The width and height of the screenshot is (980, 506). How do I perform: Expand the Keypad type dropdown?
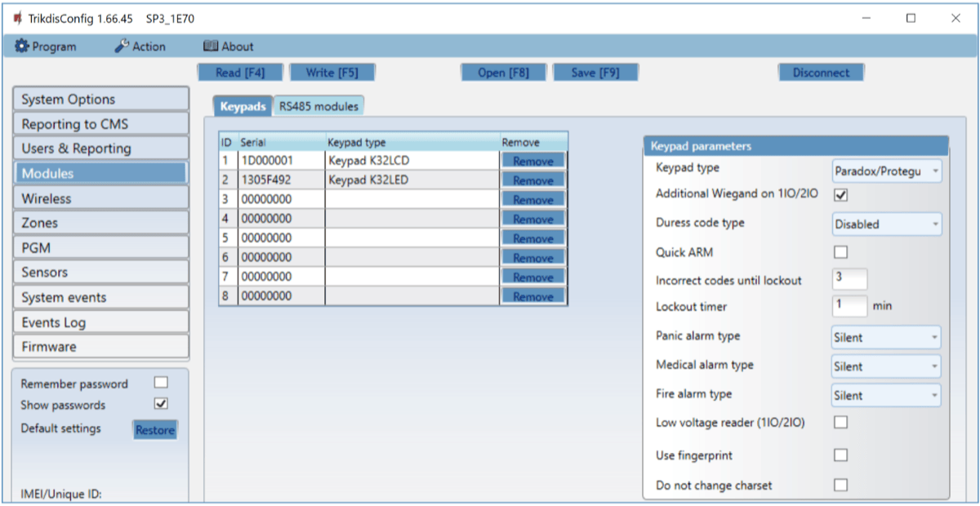(886, 171)
